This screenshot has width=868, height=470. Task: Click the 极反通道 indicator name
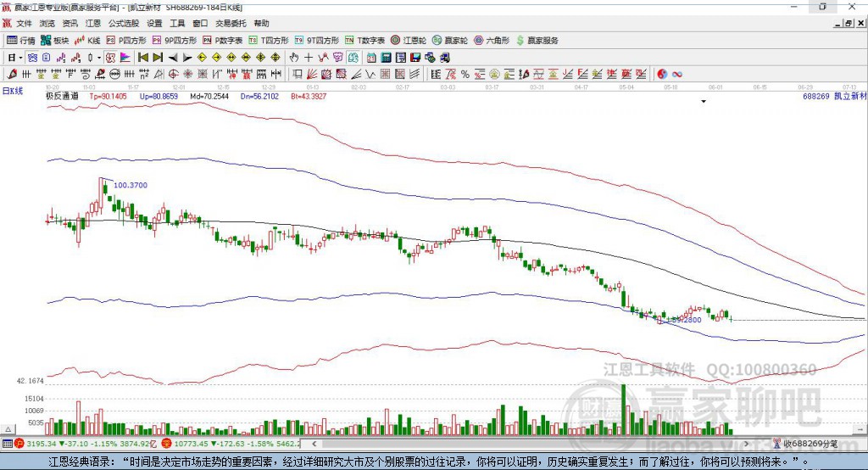[x=62, y=96]
